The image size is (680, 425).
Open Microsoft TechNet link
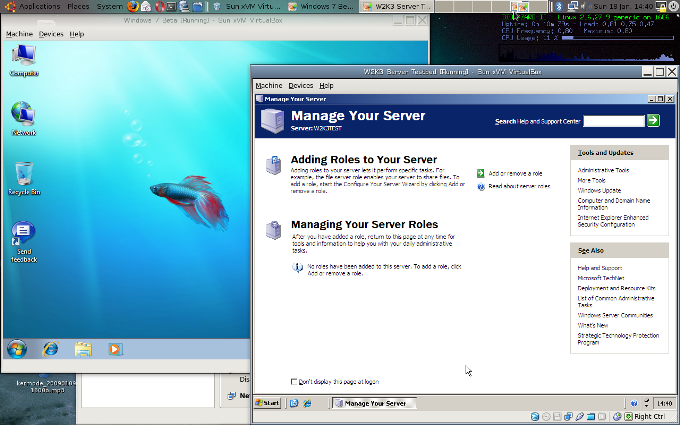coord(601,278)
